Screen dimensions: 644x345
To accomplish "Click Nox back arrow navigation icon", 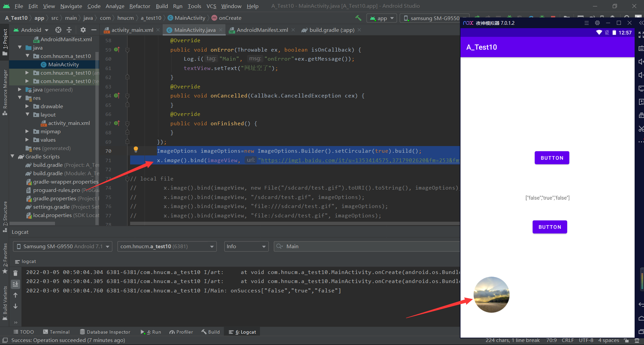I will [x=641, y=304].
